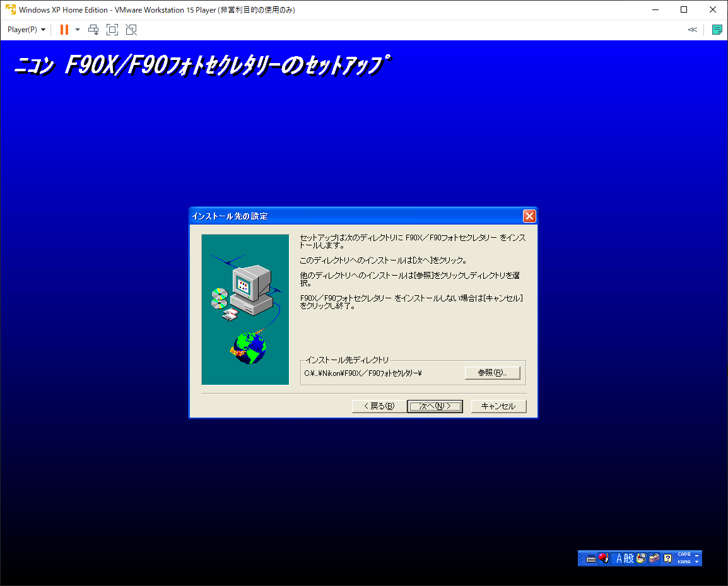Open IME help question mark icon
Screen dimensions: 728x586
click(667, 558)
